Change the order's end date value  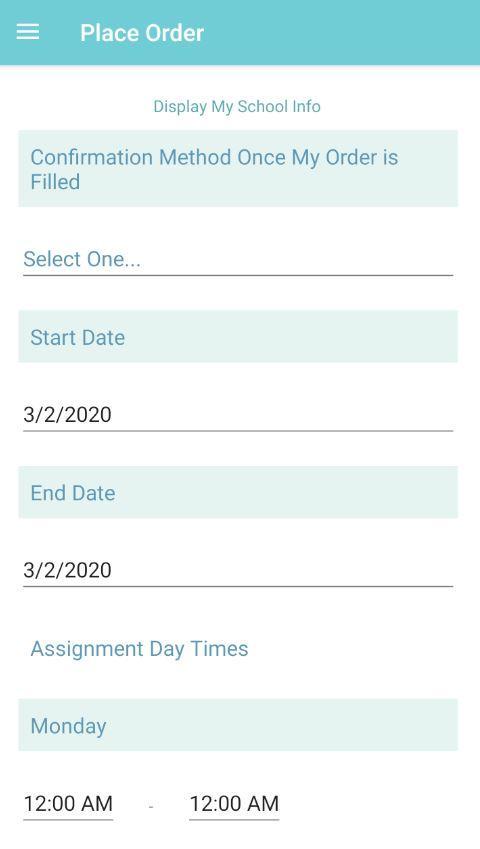click(x=238, y=570)
